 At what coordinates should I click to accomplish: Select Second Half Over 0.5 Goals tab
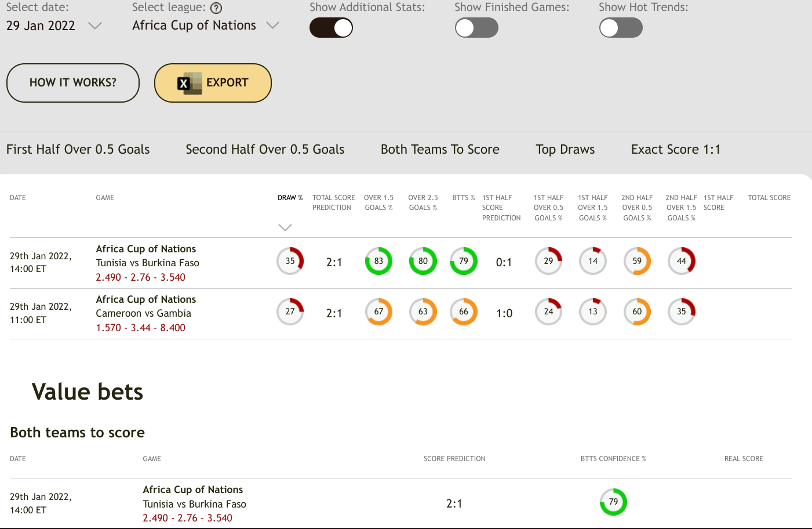(265, 150)
